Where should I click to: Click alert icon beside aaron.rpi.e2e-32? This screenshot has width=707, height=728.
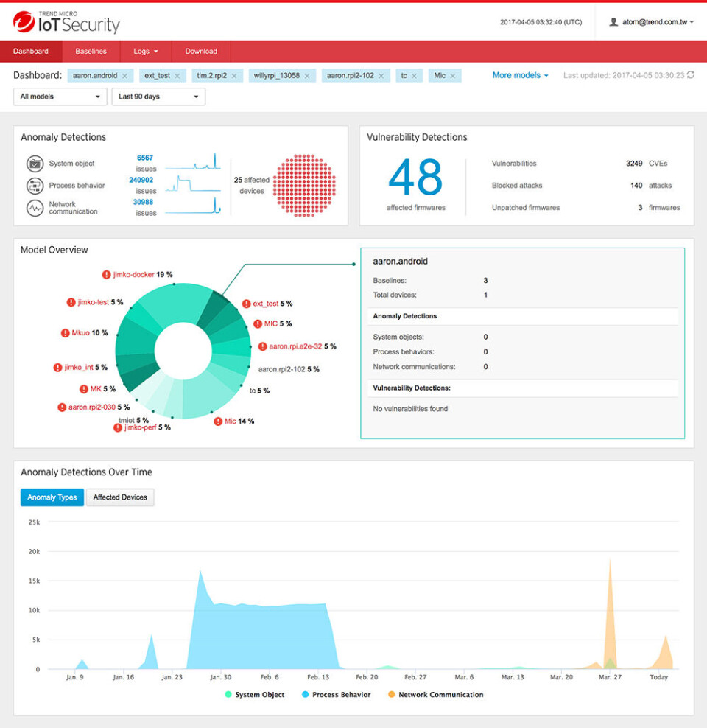(x=263, y=346)
